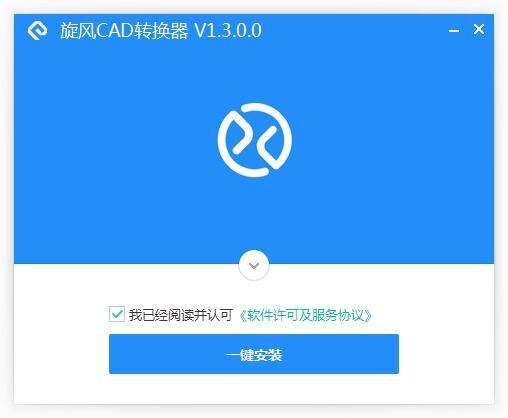Toggle 我已经阅读并认可 agreement option

(117, 314)
